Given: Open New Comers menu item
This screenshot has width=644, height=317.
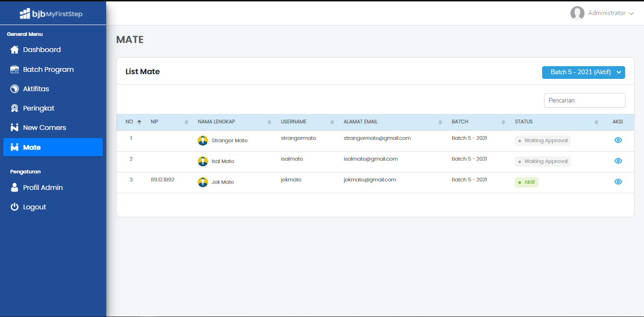Looking at the screenshot, I should [x=53, y=128].
